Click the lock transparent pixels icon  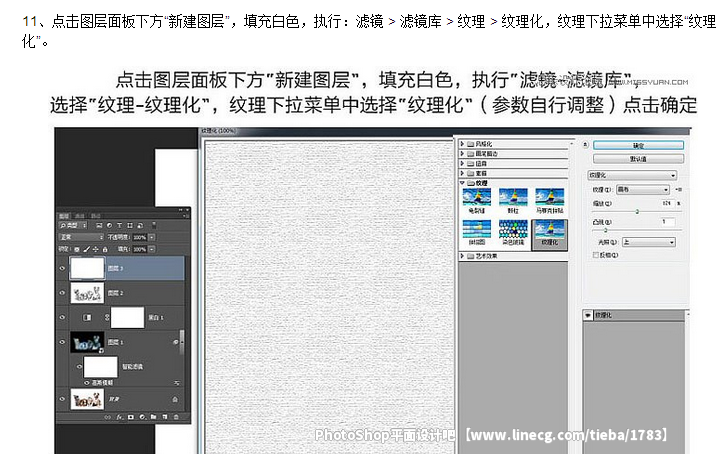click(77, 249)
